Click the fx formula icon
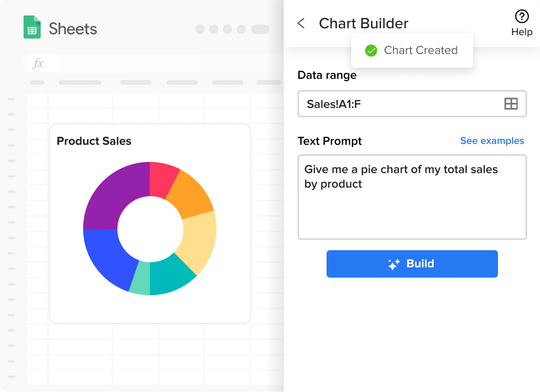The width and height of the screenshot is (540, 392). (x=39, y=63)
